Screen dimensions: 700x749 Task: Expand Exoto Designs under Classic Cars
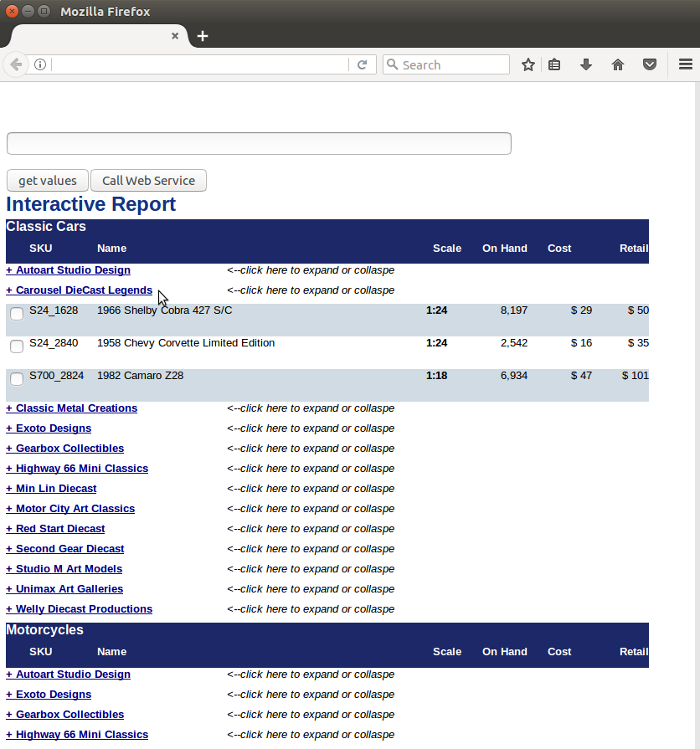49,428
